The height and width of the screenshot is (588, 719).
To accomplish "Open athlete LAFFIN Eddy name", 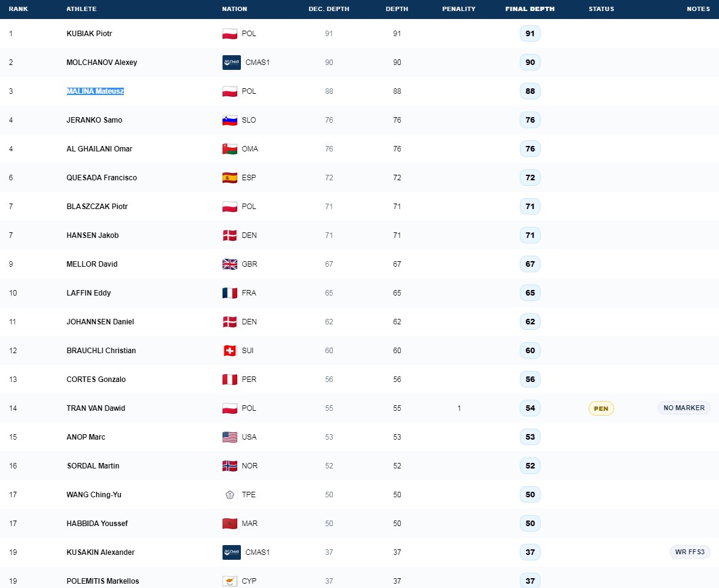I will pos(88,292).
